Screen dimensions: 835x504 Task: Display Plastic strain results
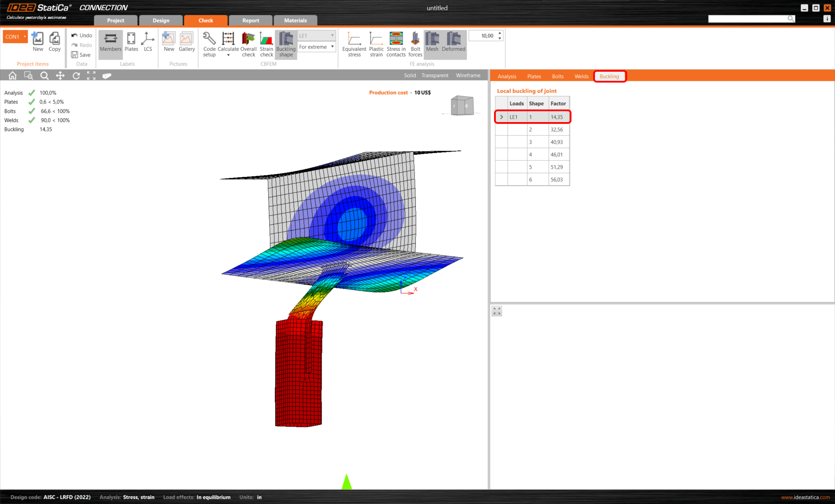click(x=376, y=43)
